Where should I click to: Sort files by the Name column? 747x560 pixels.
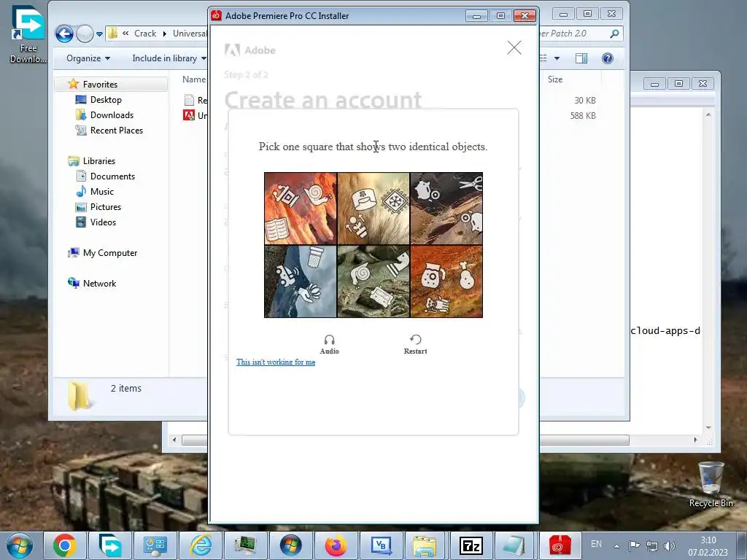tap(193, 79)
